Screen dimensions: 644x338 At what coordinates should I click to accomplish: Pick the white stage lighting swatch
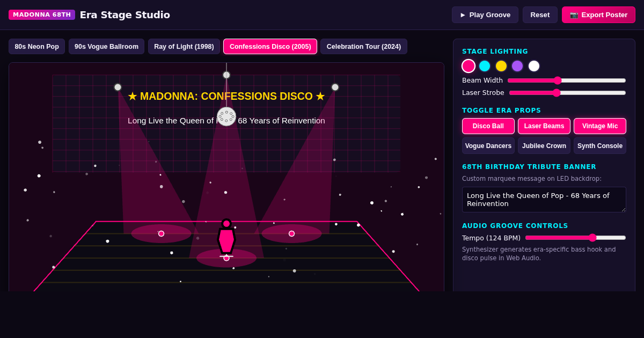[x=534, y=66]
